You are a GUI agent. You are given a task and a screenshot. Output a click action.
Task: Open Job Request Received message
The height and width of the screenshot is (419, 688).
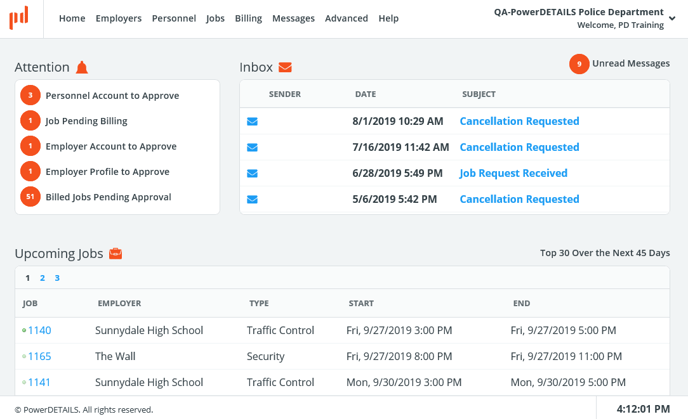(x=513, y=173)
